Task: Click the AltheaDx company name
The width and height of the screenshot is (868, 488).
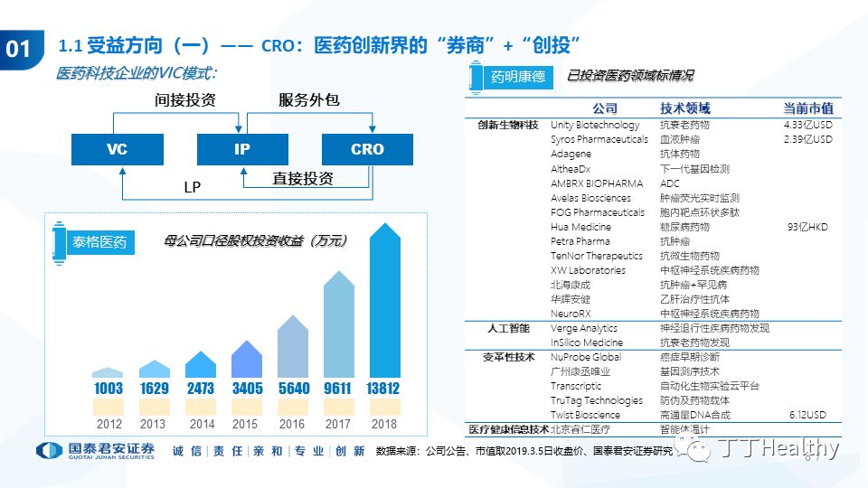Action: pos(571,169)
